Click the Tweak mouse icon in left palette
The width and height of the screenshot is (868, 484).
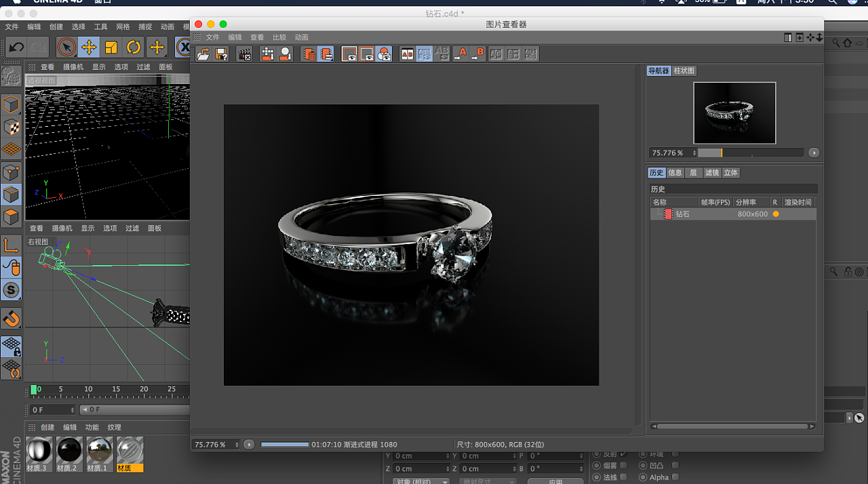point(11,268)
